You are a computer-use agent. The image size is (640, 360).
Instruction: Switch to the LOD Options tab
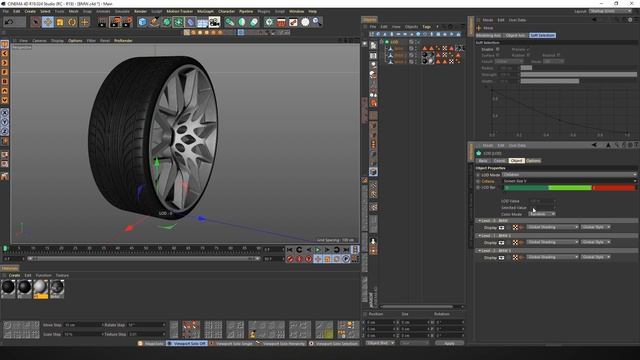pyautogui.click(x=533, y=161)
